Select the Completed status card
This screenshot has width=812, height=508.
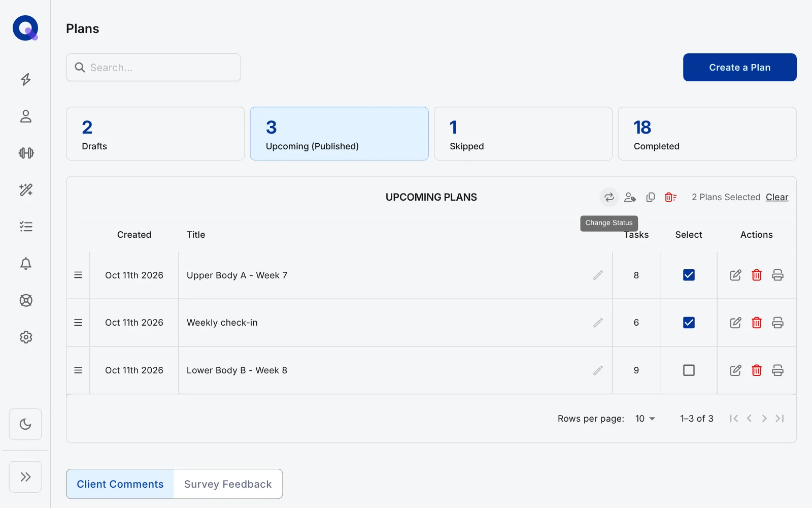(707, 134)
